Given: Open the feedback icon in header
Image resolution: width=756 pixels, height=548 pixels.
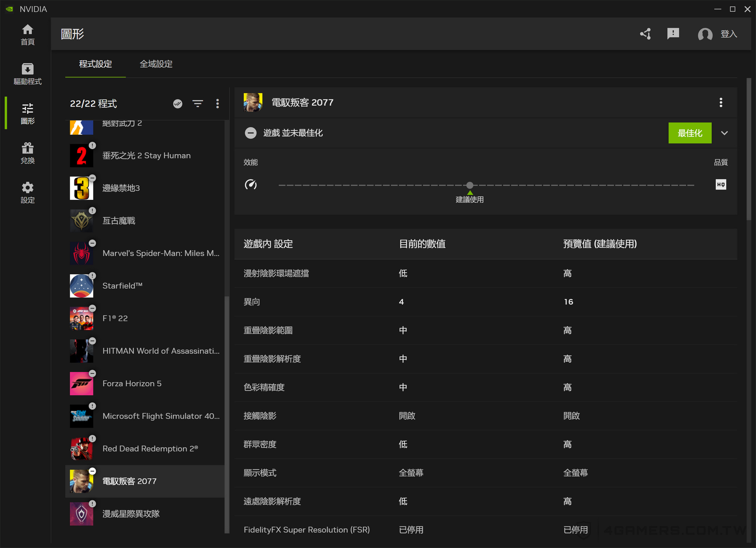Looking at the screenshot, I should (x=673, y=34).
